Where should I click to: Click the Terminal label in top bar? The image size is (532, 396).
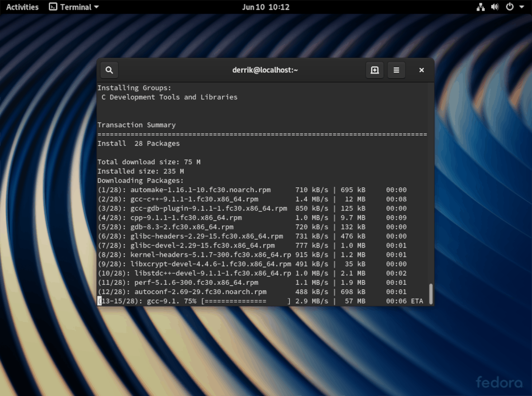tap(76, 7)
